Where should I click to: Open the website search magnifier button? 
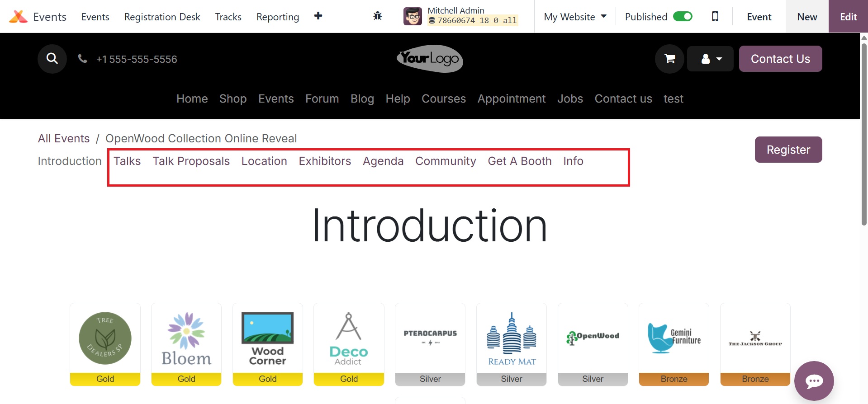click(52, 59)
